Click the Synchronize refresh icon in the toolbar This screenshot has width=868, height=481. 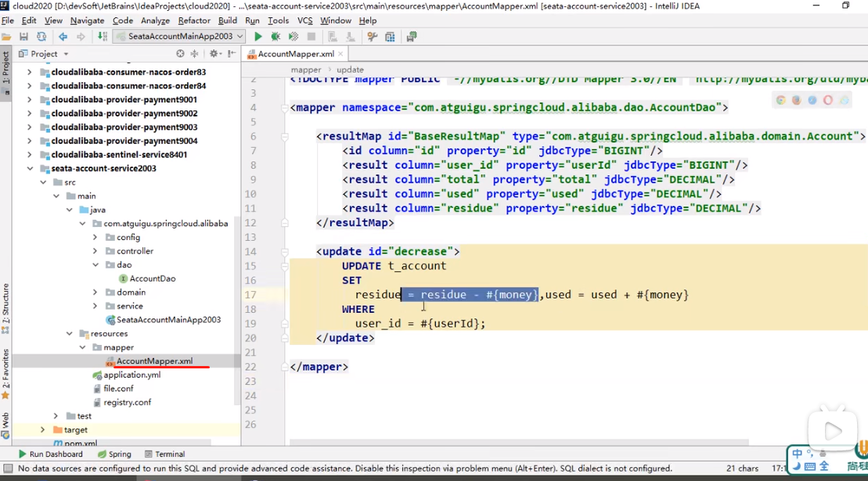[41, 37]
